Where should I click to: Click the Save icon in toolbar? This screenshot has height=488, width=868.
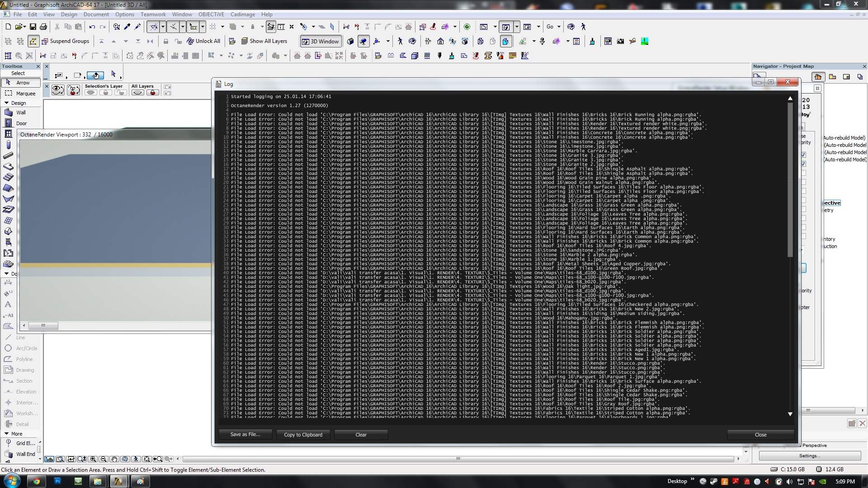coord(33,27)
